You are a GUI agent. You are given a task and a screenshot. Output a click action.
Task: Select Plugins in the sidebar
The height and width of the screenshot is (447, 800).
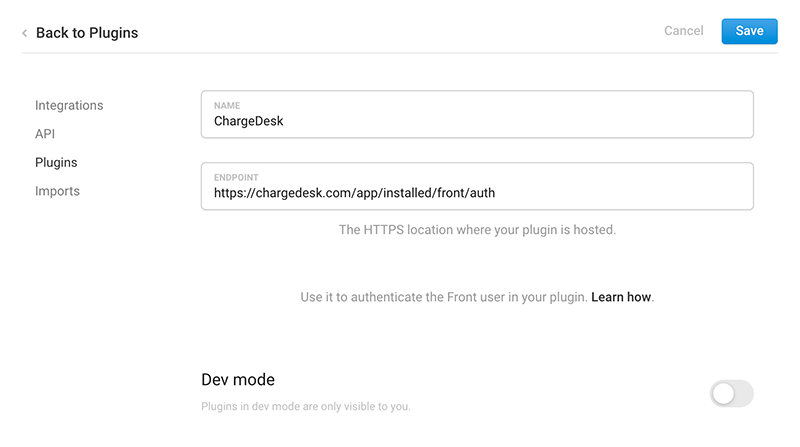point(56,162)
